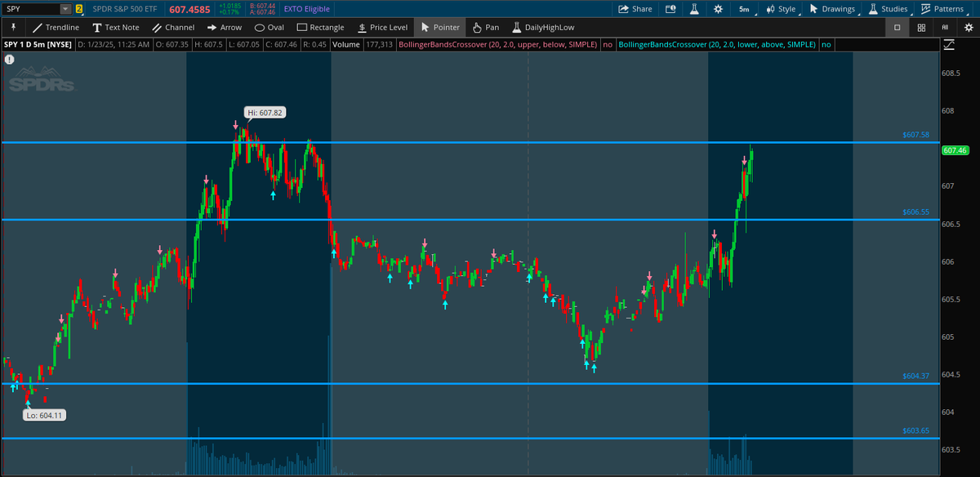Open chart settings gear in top bar

(x=718, y=9)
